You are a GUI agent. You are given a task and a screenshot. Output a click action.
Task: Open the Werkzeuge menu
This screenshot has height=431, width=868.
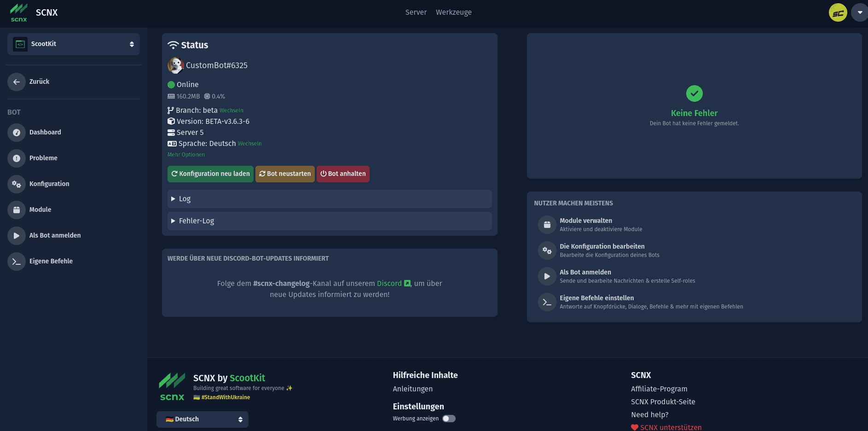pos(454,12)
